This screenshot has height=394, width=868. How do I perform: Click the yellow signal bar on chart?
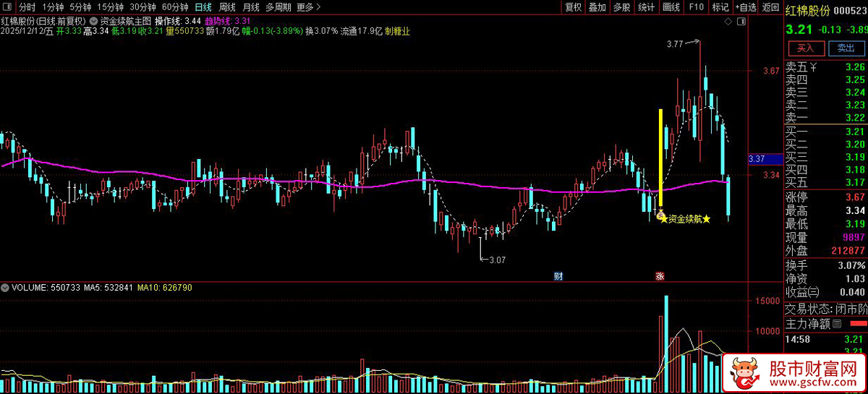[x=660, y=158]
